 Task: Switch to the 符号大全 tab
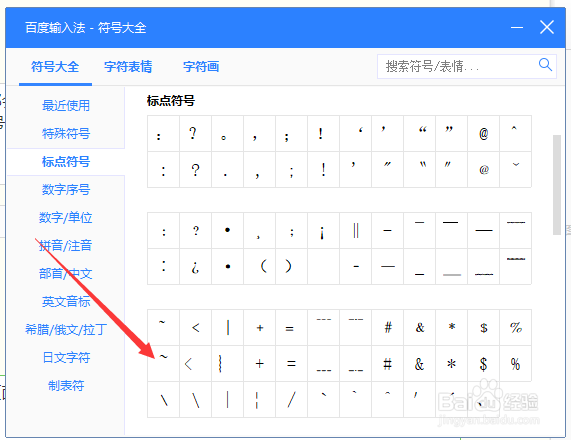point(55,67)
